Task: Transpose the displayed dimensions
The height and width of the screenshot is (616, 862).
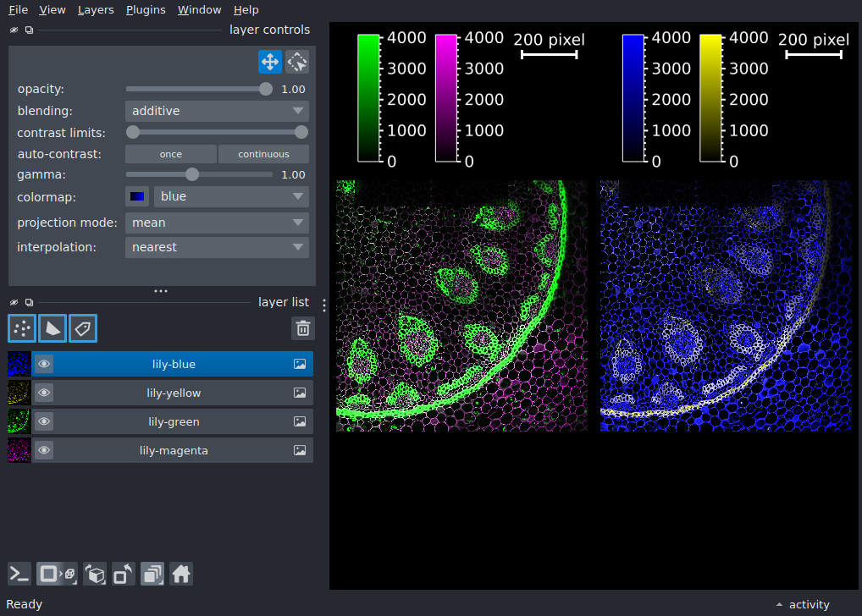Action: (x=123, y=575)
